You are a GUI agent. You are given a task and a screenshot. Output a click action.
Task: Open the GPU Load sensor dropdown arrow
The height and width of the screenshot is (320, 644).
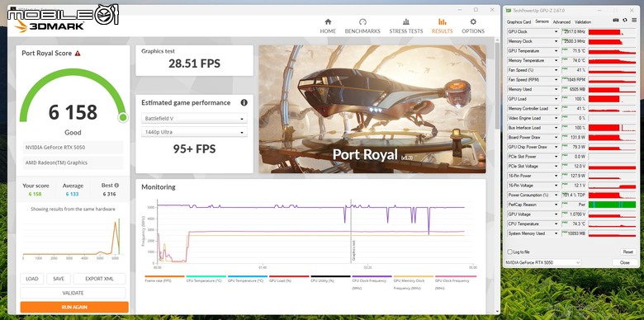556,99
